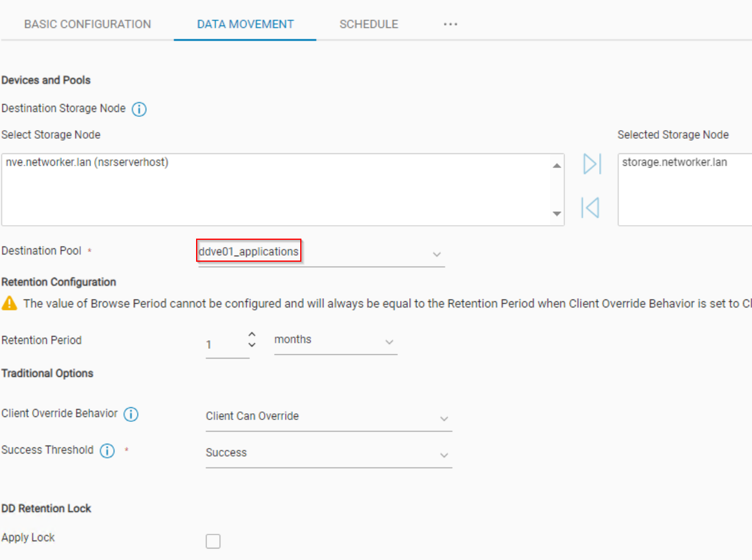Click info icon beside Success Threshold
This screenshot has height=560, width=752.
tap(107, 451)
